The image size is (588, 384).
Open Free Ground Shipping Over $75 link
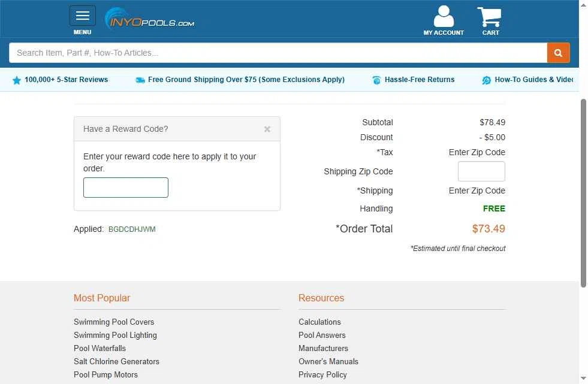[246, 80]
